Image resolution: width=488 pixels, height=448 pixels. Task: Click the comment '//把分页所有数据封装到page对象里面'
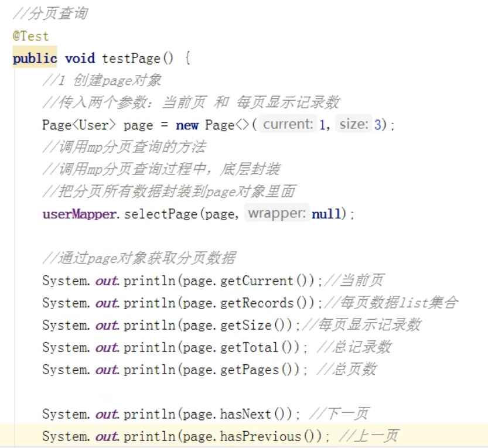pos(169,191)
